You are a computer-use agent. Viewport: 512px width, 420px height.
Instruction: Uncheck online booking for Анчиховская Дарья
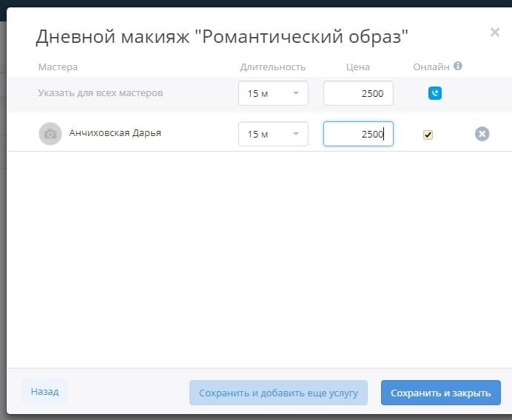click(428, 135)
